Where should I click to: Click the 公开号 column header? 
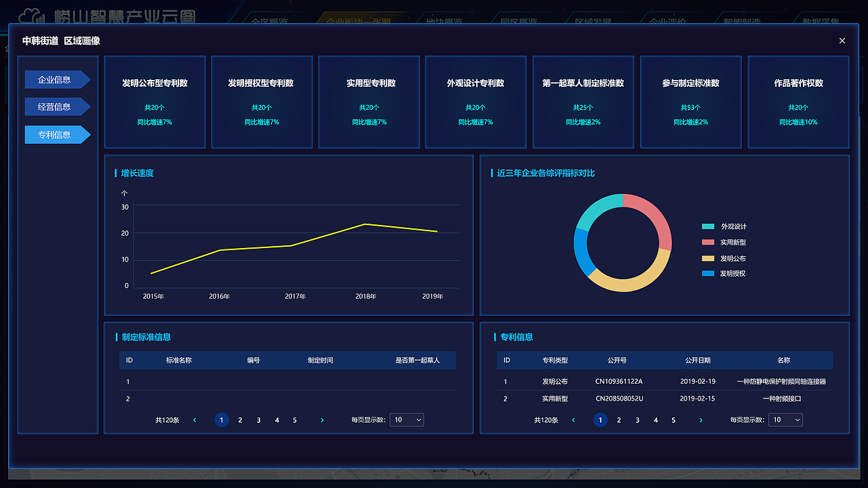(x=617, y=360)
